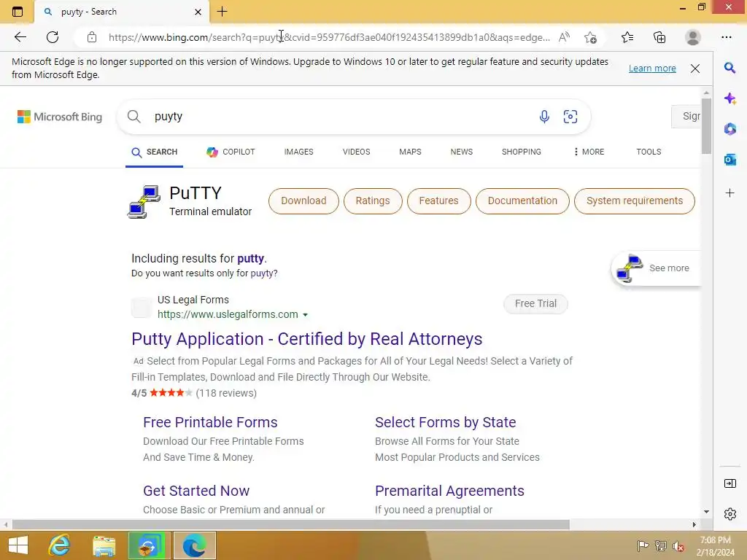Open Microsoft 365 sidebar icon
Viewport: 747px width, 560px height.
coord(729,129)
